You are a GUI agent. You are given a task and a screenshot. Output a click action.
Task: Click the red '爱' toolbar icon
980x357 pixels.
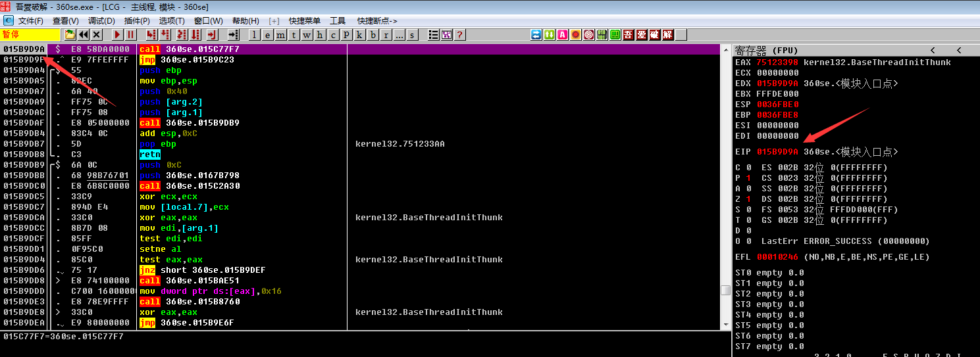(x=642, y=35)
